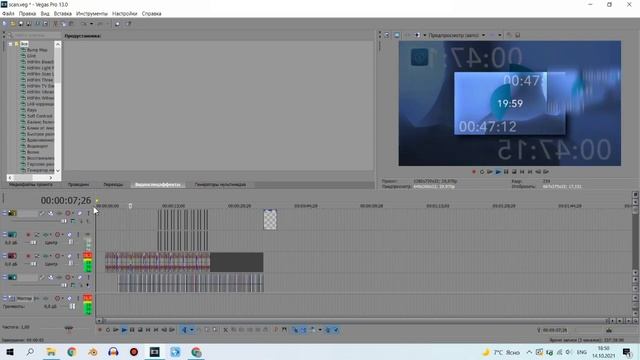
Task: Toggle loop playback under the preview
Action: click(482, 172)
